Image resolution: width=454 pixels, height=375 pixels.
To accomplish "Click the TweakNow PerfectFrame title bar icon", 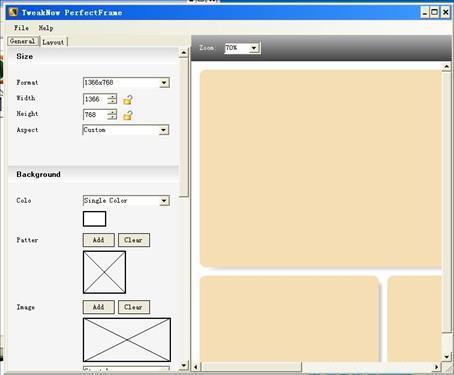I will [13, 12].
